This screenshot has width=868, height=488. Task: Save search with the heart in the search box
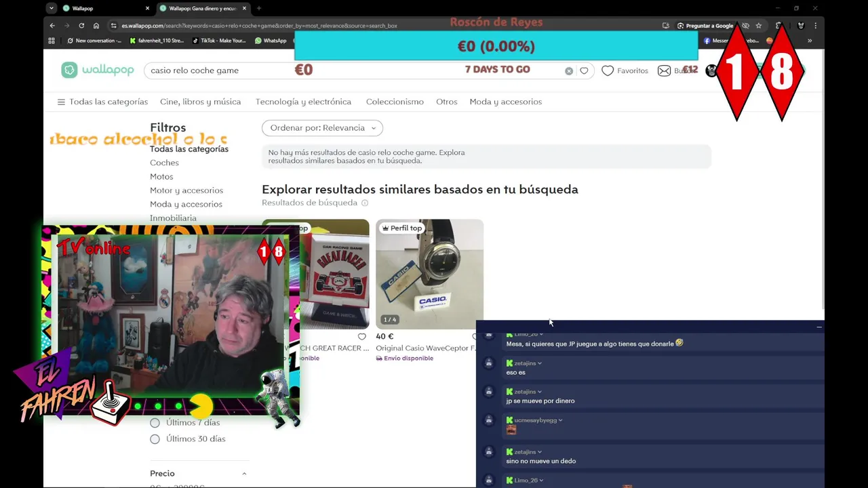[584, 70]
